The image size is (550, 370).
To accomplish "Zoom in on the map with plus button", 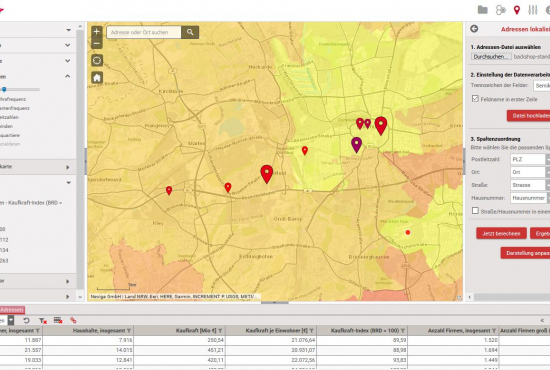I will [97, 32].
